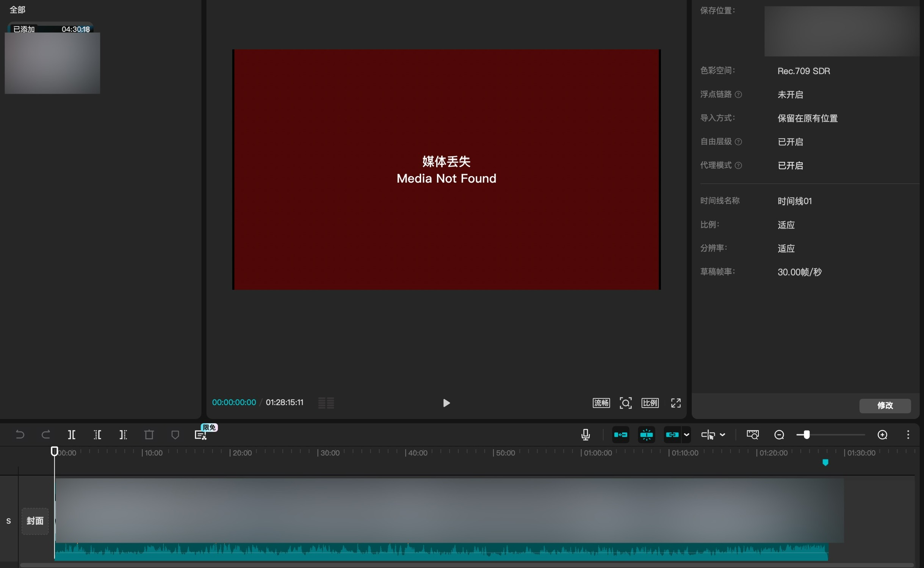This screenshot has width=924, height=568.
Task: Add a marker with shield icon
Action: click(x=175, y=435)
